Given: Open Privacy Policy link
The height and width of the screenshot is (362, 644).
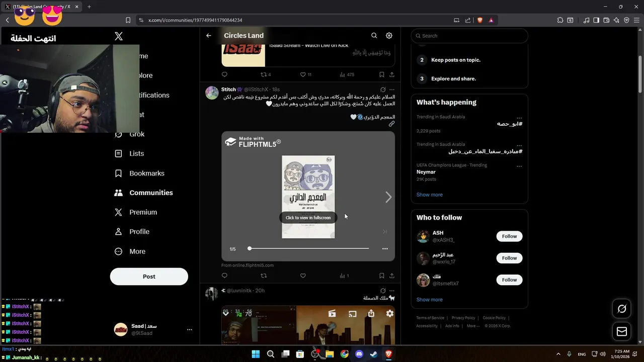Looking at the screenshot, I should (463, 318).
